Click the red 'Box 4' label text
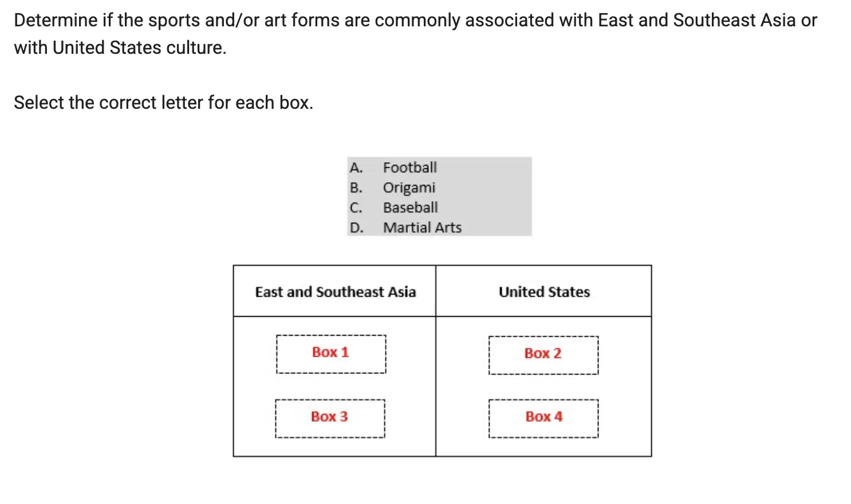 point(544,416)
